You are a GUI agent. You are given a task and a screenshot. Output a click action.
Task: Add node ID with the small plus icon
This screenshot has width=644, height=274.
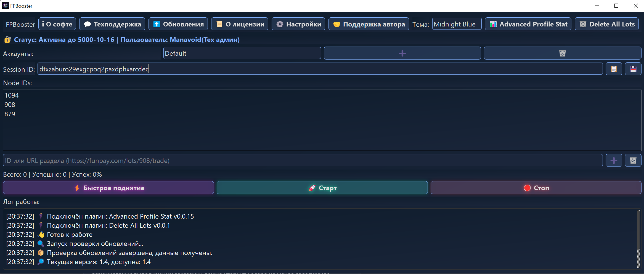[x=613, y=160]
